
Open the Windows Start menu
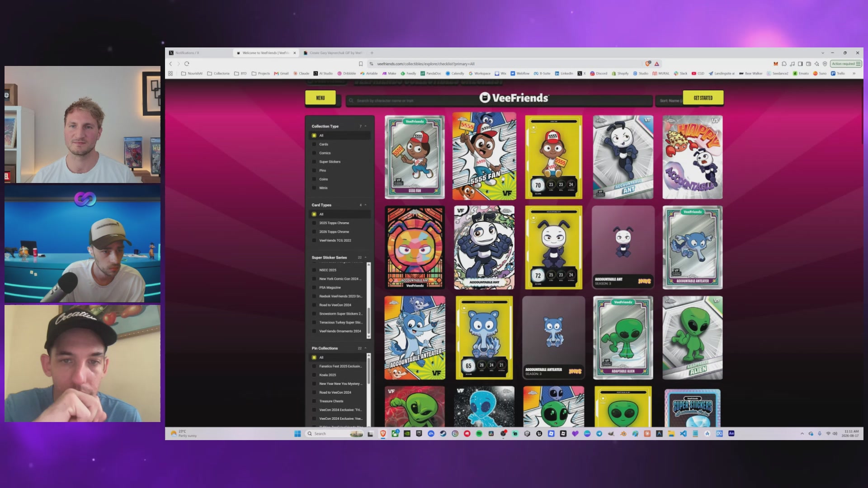click(297, 434)
